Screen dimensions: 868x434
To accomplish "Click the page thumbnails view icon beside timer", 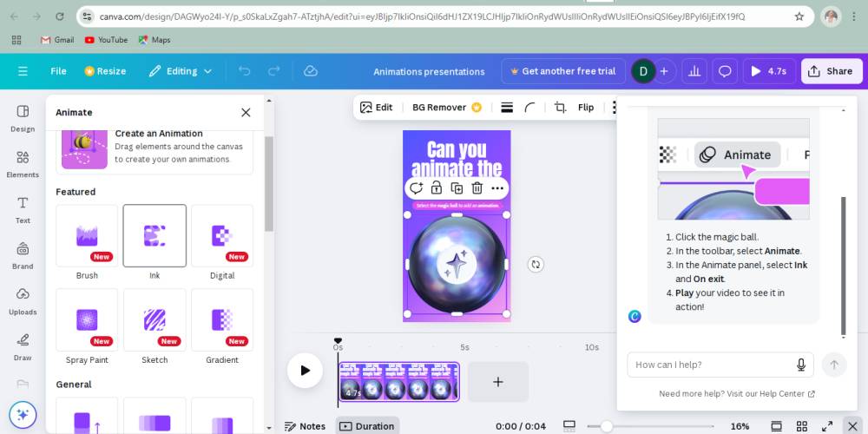I will tap(569, 426).
